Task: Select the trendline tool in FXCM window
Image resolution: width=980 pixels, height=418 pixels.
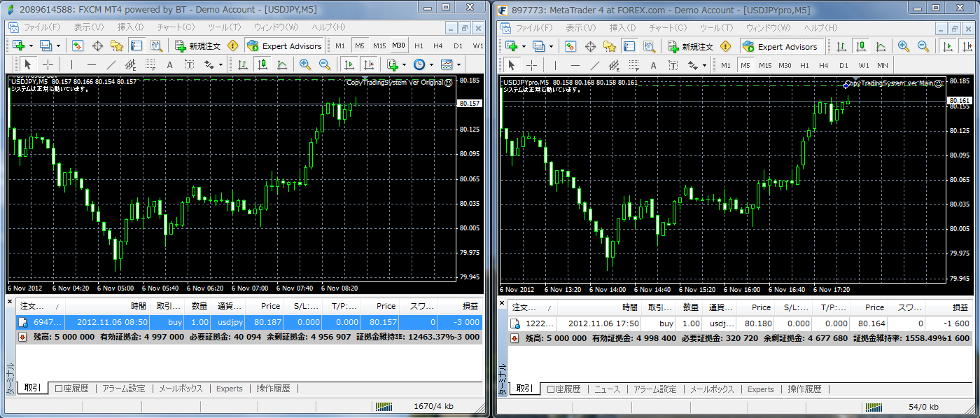Action: click(x=111, y=64)
